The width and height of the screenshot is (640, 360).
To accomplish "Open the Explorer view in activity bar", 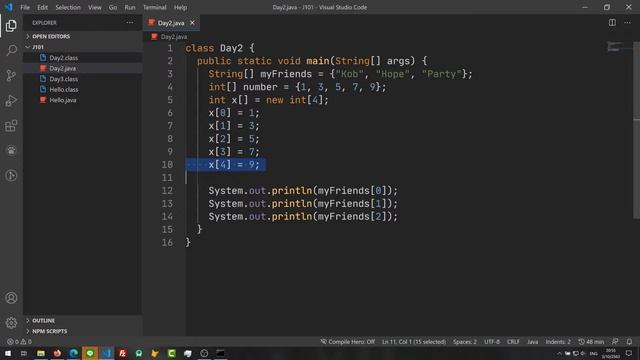I will [11, 26].
